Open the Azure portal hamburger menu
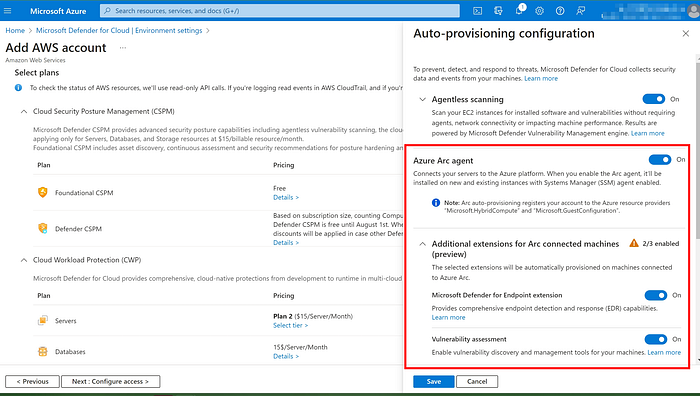This screenshot has width=700, height=396. point(8,11)
